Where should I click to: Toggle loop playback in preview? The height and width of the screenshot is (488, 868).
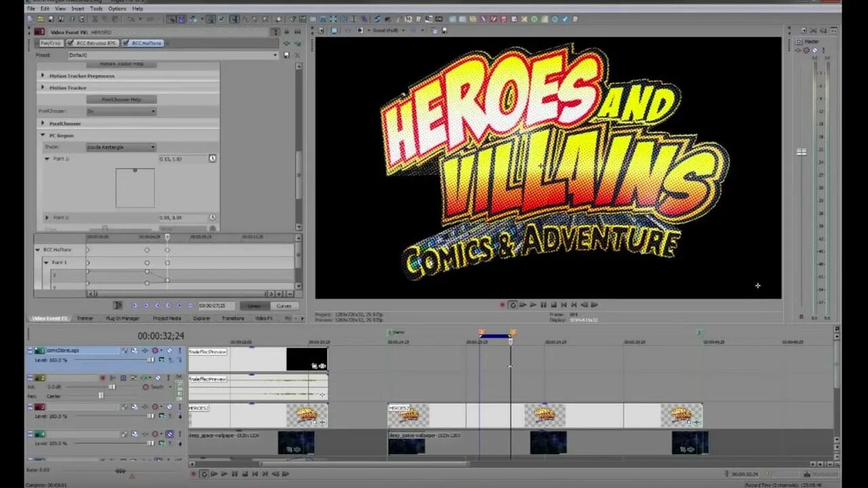point(513,305)
